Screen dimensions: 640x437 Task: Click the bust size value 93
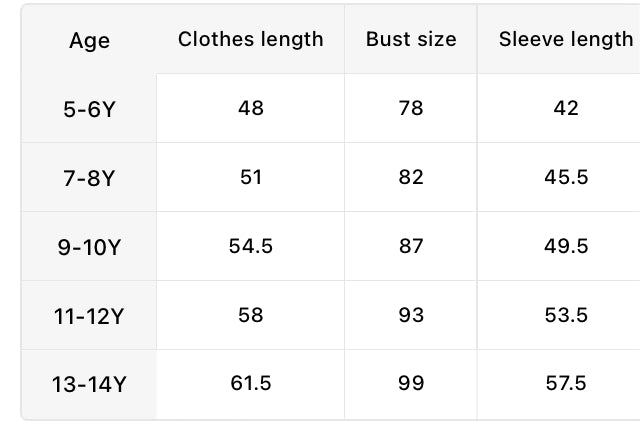tap(410, 315)
